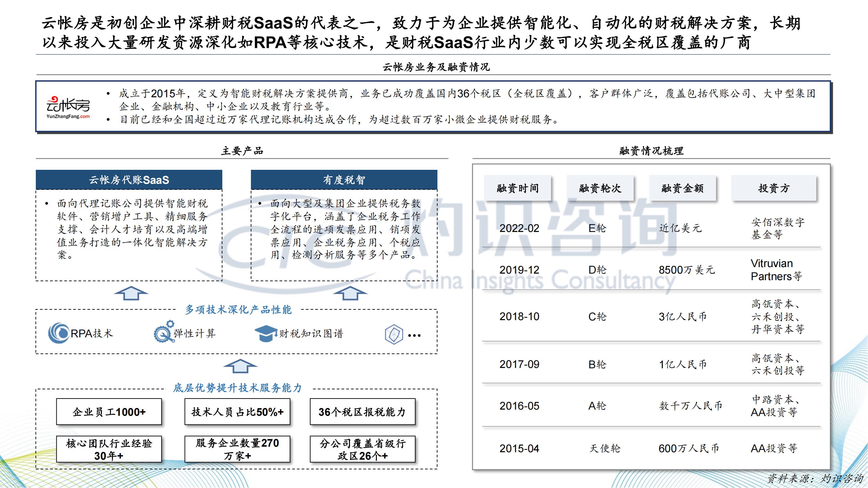Click the 服务企业数量270万家+ box
This screenshot has height=488, width=868.
tap(237, 449)
